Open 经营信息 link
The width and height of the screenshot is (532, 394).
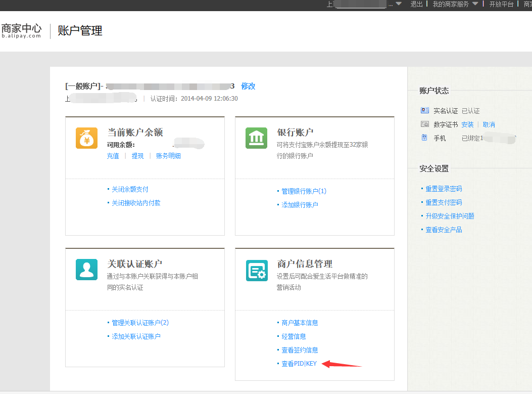[x=294, y=336]
